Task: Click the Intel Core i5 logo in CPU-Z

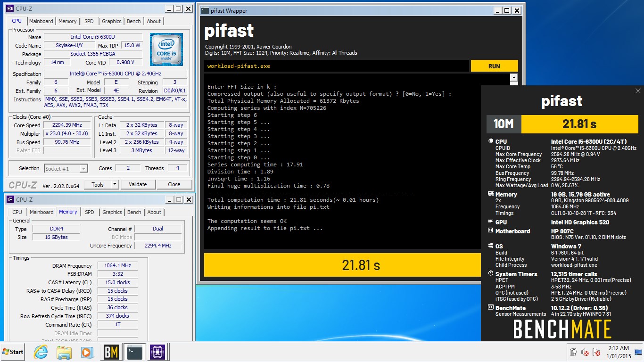Action: (x=166, y=49)
